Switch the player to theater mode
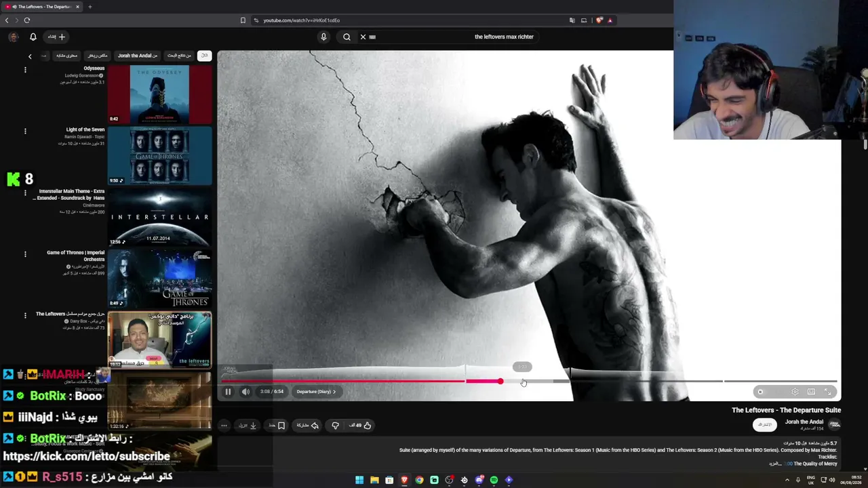The image size is (868, 488). click(811, 392)
